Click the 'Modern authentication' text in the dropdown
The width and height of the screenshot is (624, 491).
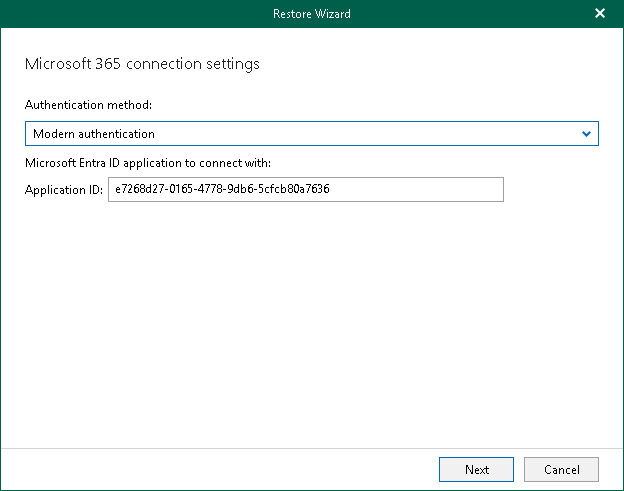point(94,133)
